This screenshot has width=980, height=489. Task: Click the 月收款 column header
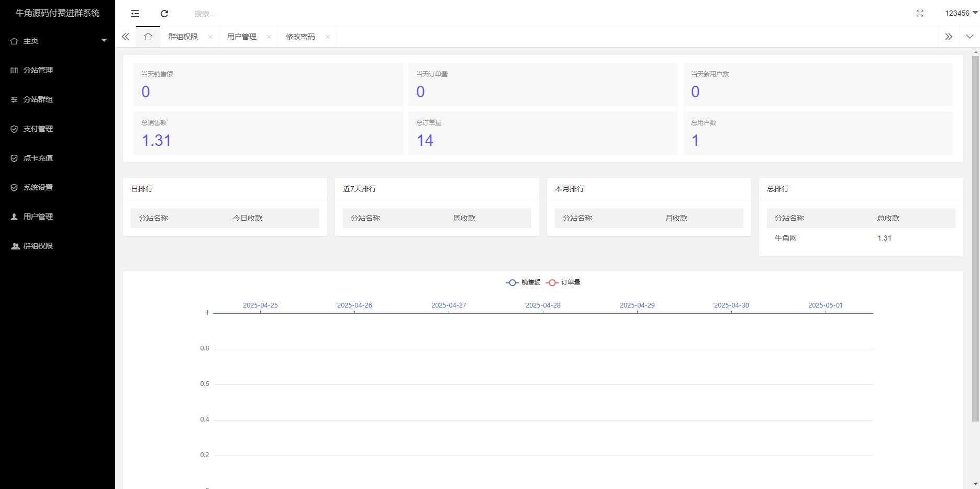coord(676,218)
